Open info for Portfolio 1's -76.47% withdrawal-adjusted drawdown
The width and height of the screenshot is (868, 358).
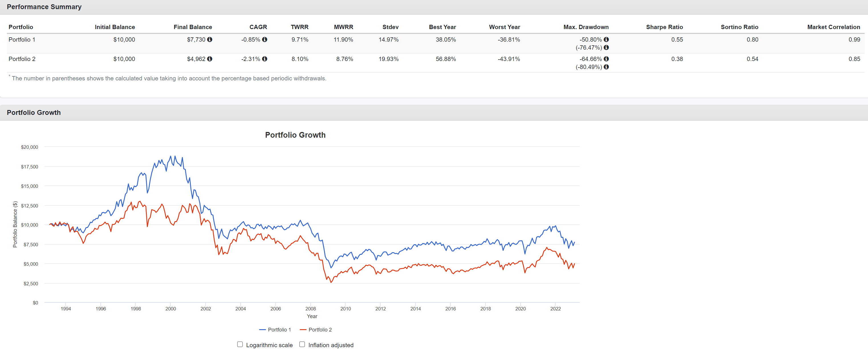[x=607, y=48]
